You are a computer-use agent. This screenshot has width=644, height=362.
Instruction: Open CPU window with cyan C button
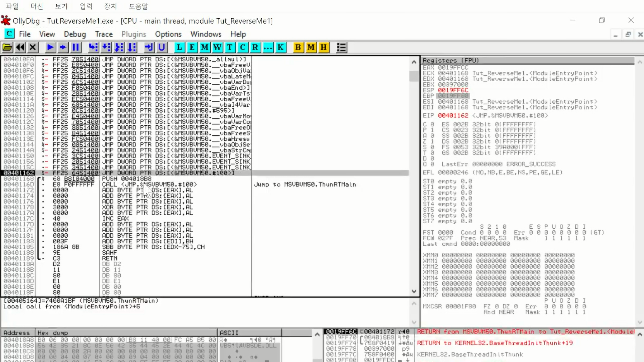[243, 48]
